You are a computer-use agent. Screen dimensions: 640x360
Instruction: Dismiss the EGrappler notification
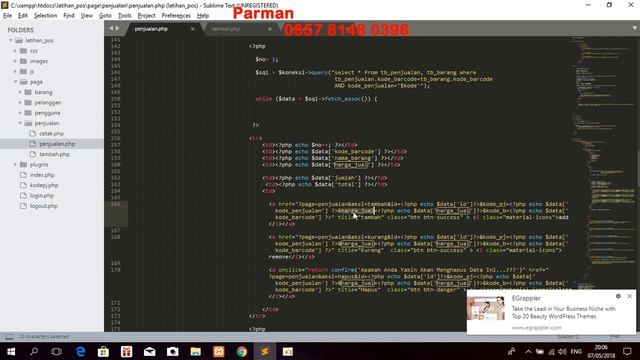629,296
